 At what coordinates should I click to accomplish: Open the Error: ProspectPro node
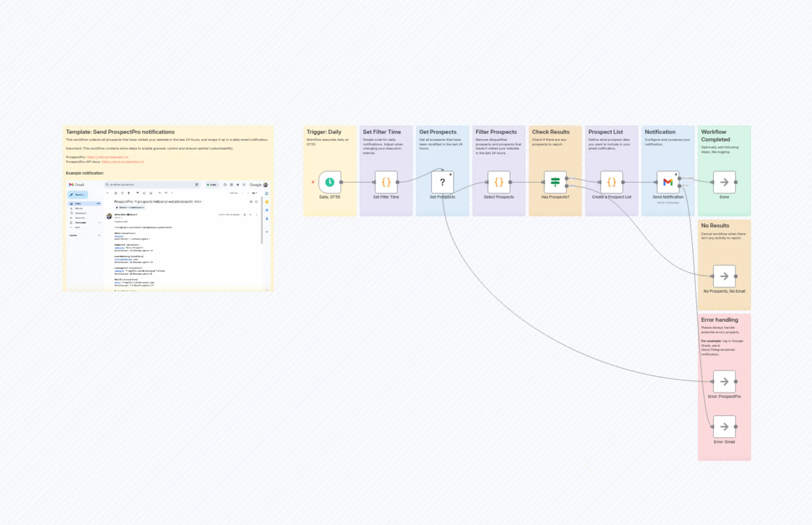[725, 382]
